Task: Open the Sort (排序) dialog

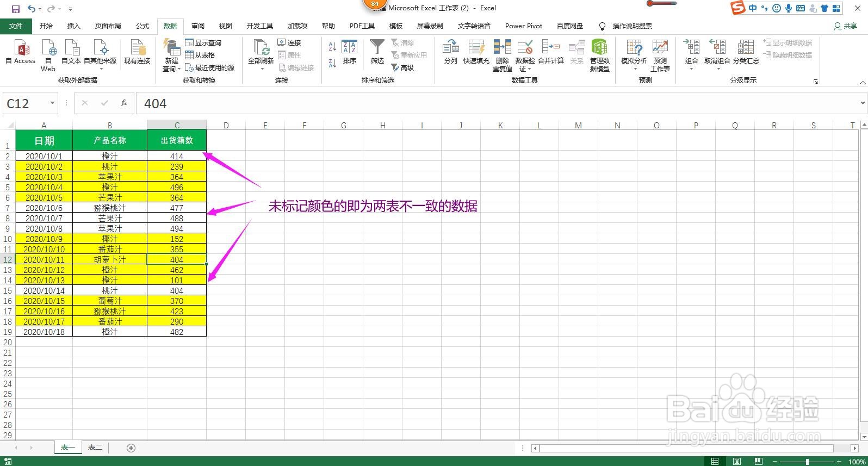Action: click(349, 53)
